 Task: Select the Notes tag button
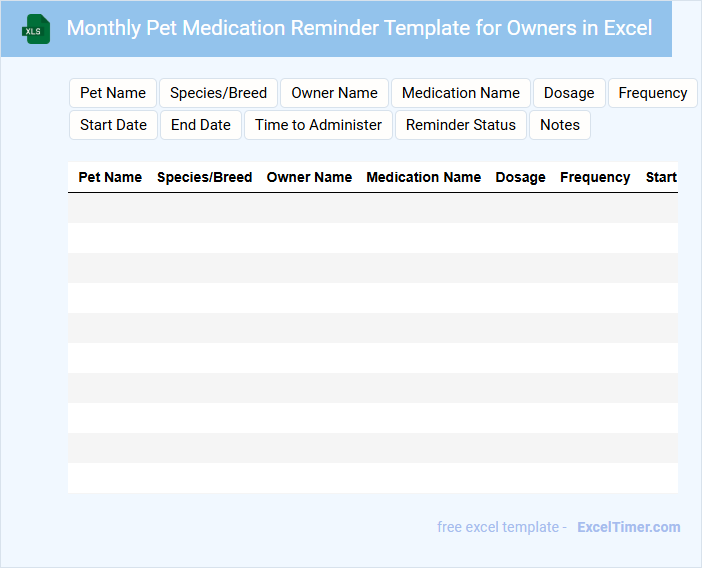[x=560, y=125]
